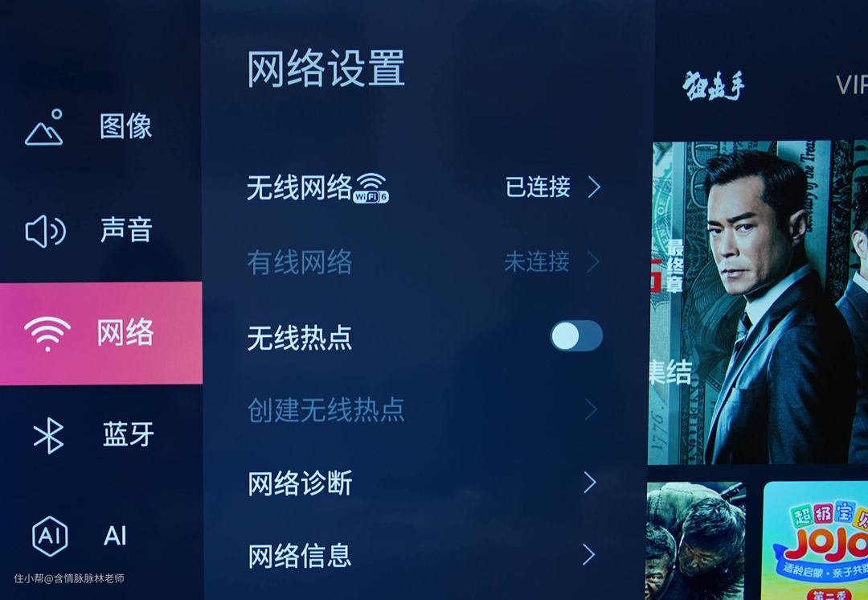The image size is (868, 600).
Task: Open the JOJO kids show thumbnail
Action: [x=815, y=540]
